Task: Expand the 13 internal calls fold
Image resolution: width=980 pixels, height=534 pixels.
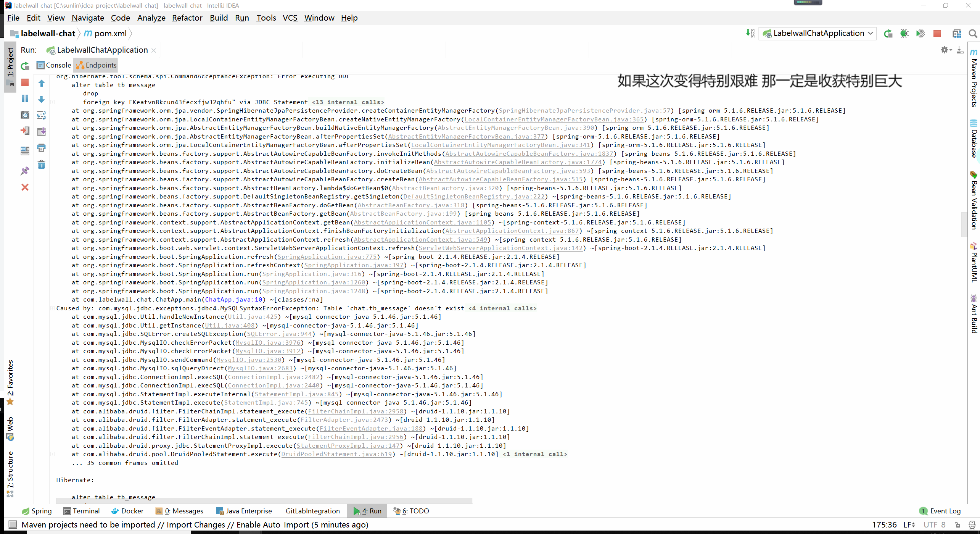Action: point(348,102)
